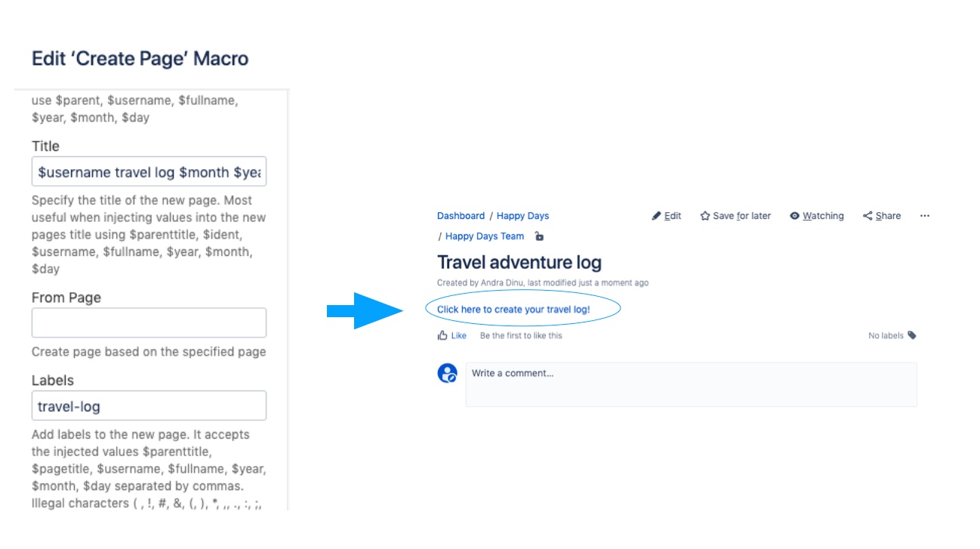This screenshot has height=549, width=980.
Task: Navigate to the Dashboard breadcrumb
Action: tap(461, 215)
